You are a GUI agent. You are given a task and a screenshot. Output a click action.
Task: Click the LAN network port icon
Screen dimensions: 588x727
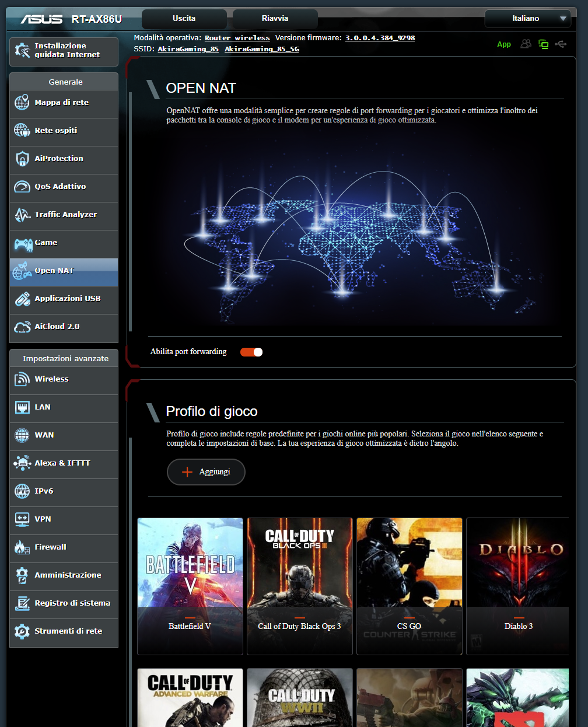click(x=22, y=407)
